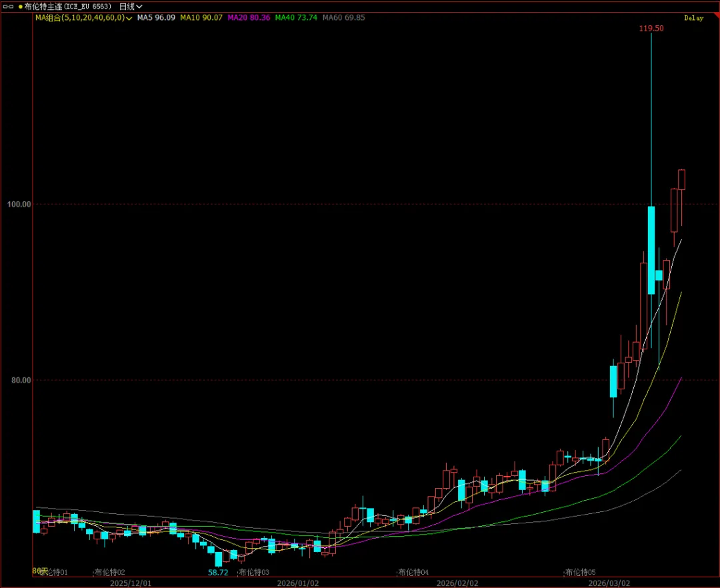
Task: Click the 布伦特02 contract marker
Action: pyautogui.click(x=110, y=573)
